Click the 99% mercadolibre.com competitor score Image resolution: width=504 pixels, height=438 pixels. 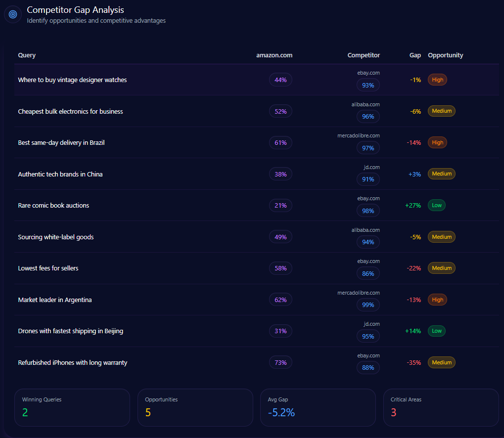coord(368,305)
